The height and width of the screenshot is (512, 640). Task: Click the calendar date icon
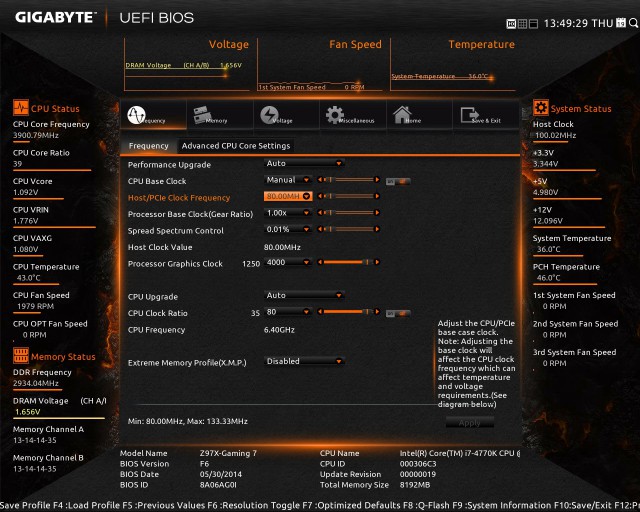pyautogui.click(x=620, y=23)
